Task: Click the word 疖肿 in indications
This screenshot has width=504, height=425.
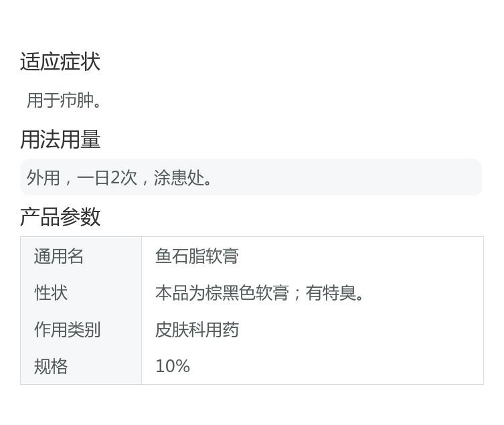Action: (x=77, y=100)
